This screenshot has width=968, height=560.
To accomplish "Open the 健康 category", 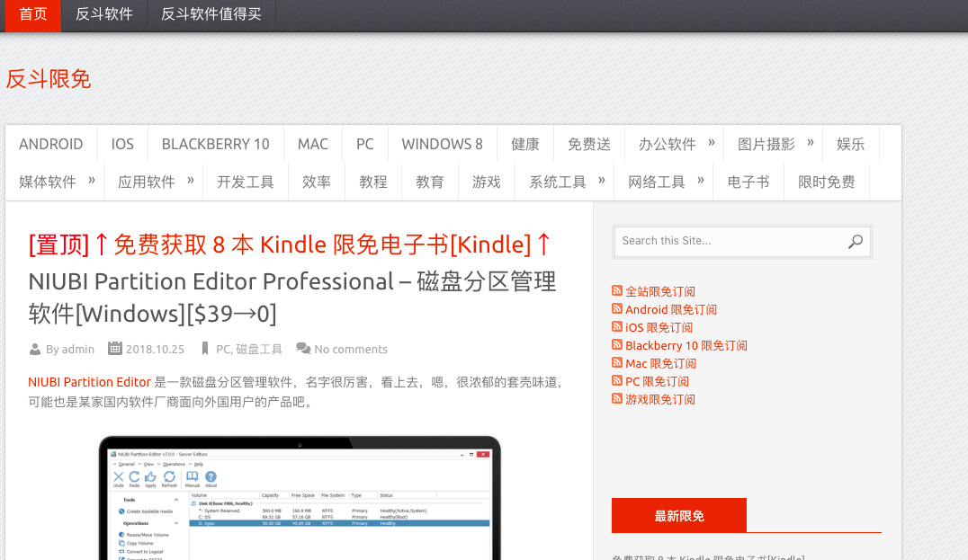I will coord(525,145).
